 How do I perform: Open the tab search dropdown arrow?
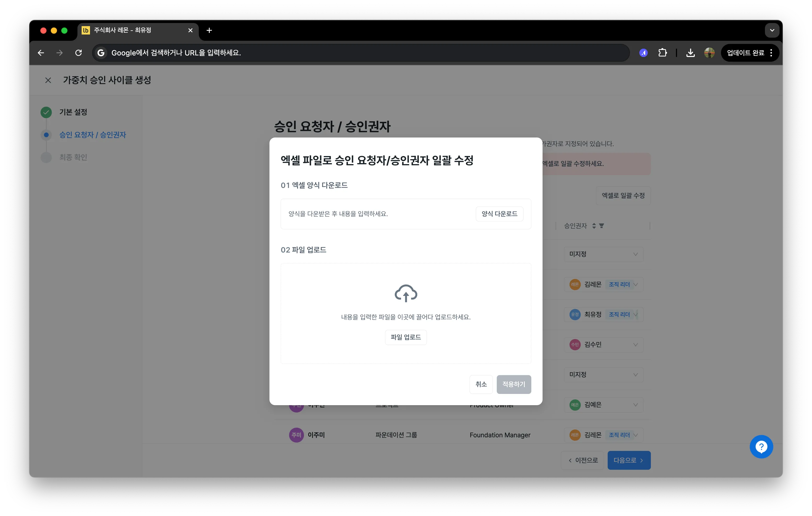772,30
